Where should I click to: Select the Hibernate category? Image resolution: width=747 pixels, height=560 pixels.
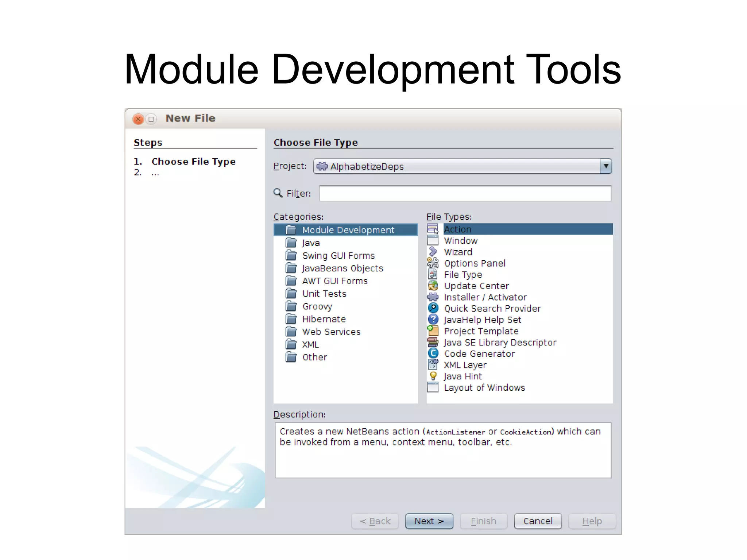324,319
